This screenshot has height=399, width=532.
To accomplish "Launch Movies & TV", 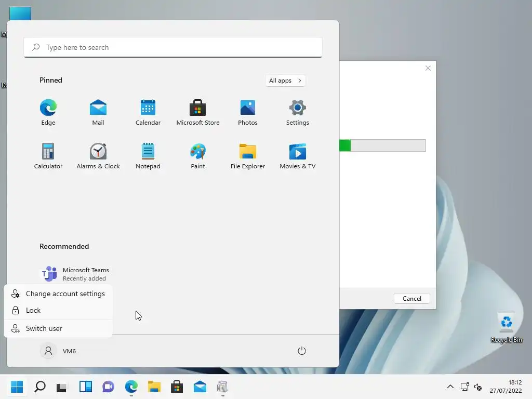I will [x=298, y=156].
